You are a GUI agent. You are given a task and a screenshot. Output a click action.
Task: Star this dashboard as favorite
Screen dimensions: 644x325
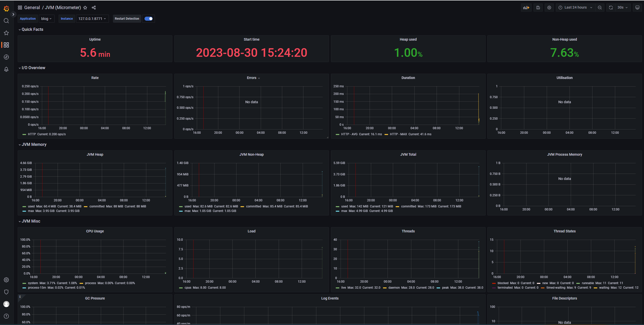[x=85, y=8]
